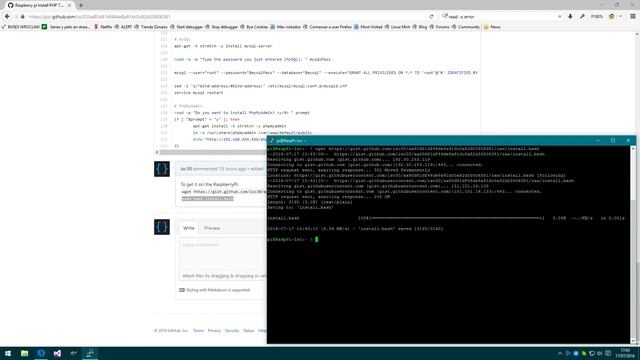This screenshot has width=640, height=360.
Task: Open the Community bookmark
Action: click(x=466, y=27)
